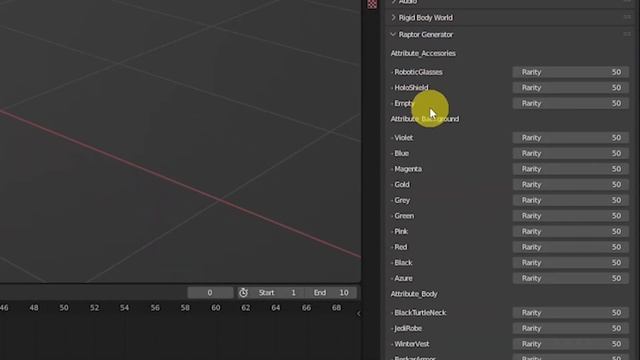Set WinterVest Rarity field

point(571,344)
